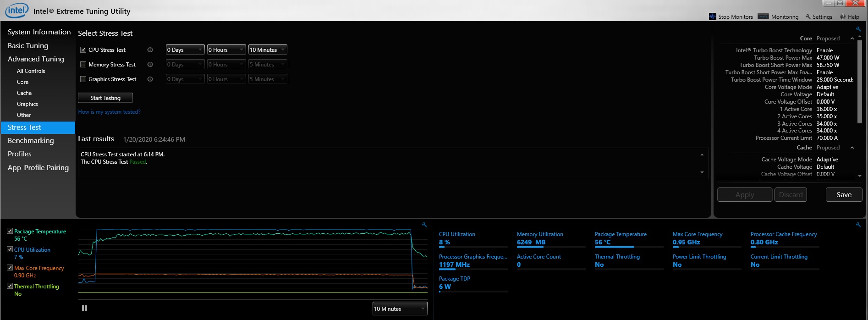Click the Intel logo icon
Image resolution: width=868 pixels, height=320 pixels.
[17, 11]
